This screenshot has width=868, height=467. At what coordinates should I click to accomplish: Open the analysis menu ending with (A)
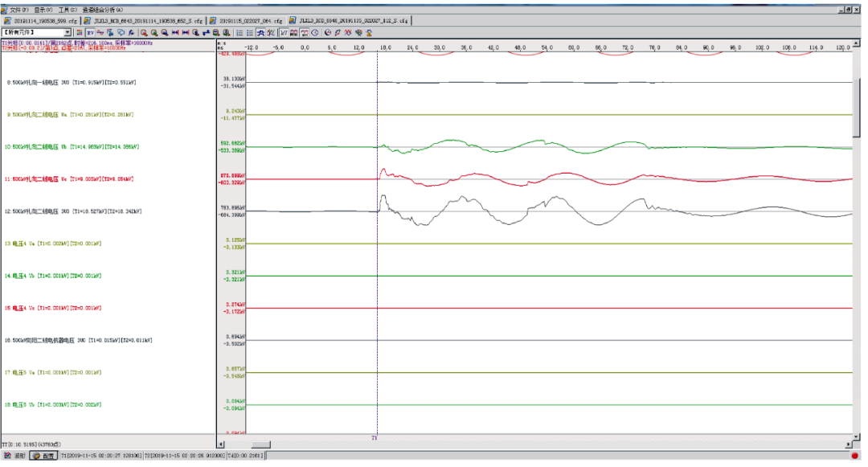103,10
